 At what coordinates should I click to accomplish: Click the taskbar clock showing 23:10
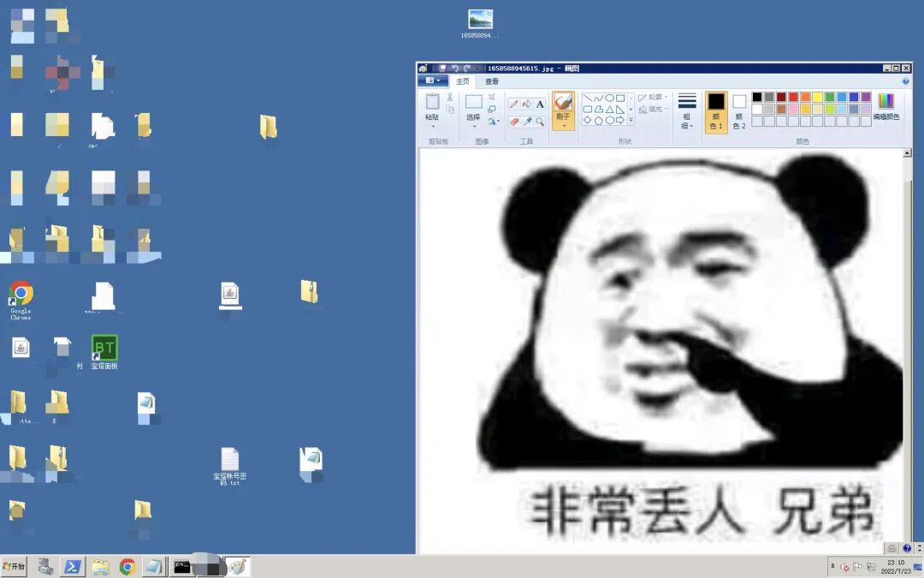(895, 567)
